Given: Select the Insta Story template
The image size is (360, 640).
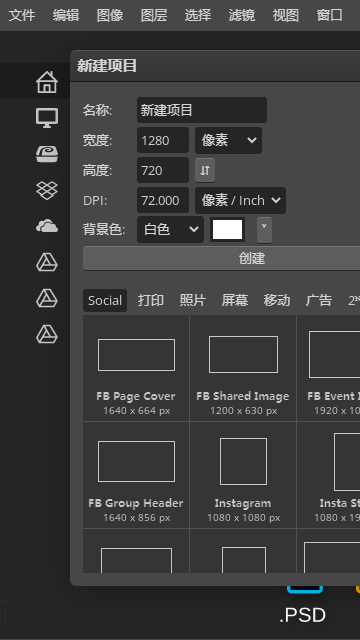Looking at the screenshot, I should (329, 475).
